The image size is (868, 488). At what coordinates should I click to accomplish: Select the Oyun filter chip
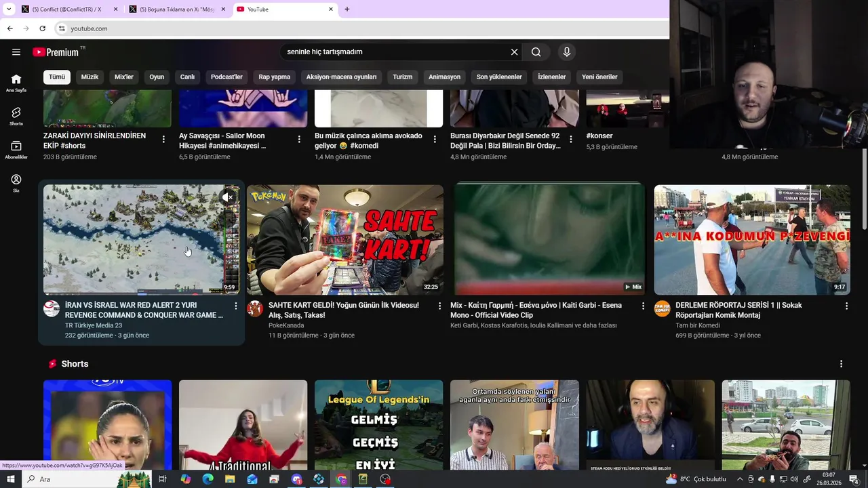(x=157, y=77)
